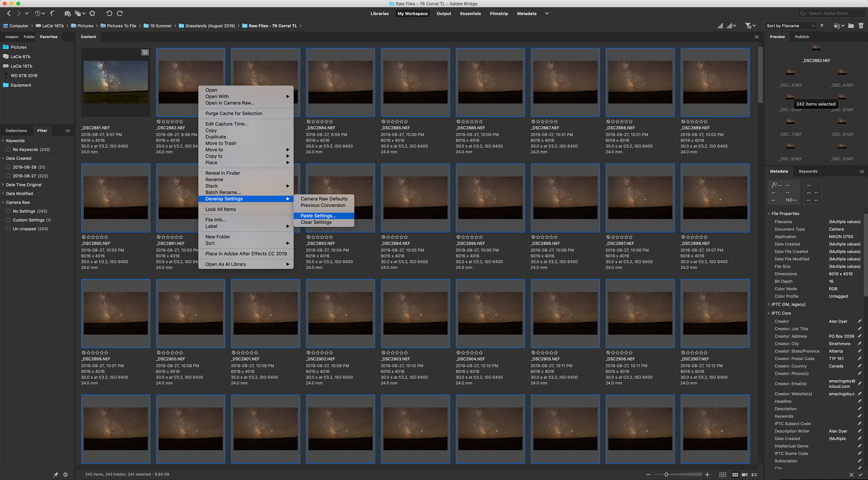The width and height of the screenshot is (868, 480).
Task: Check the Custom Settings filter
Action: (8, 220)
